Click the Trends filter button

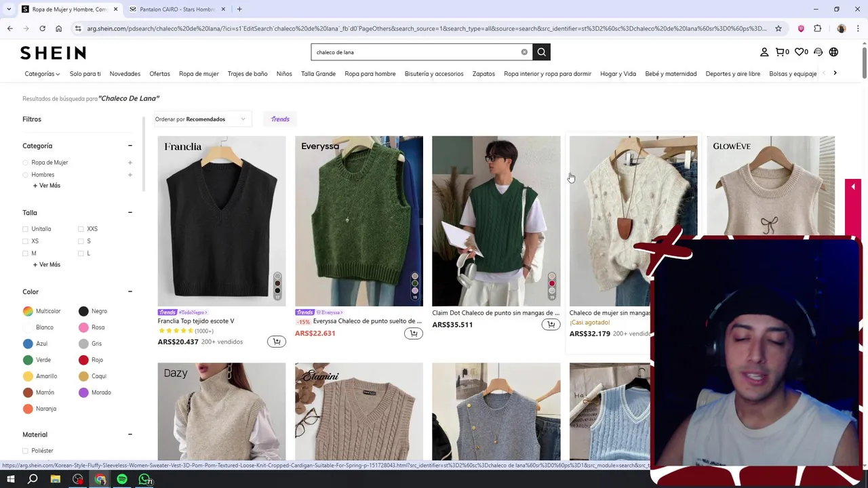pos(280,119)
